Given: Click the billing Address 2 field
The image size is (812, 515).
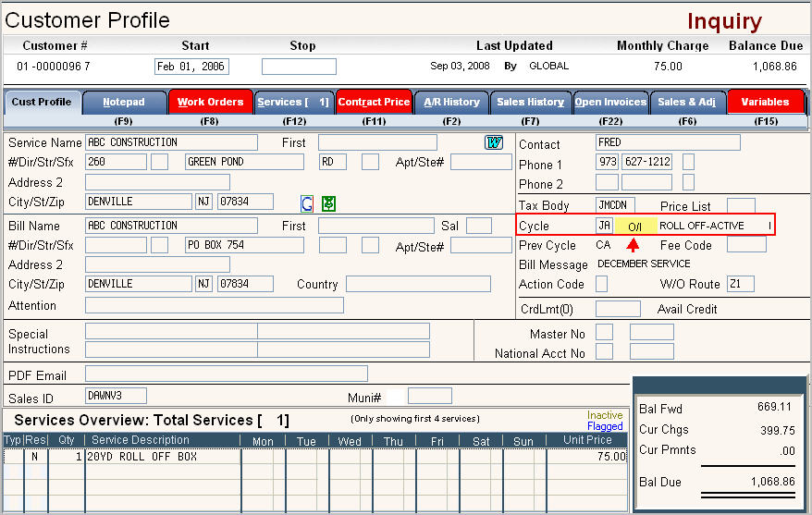Looking at the screenshot, I should click(157, 264).
